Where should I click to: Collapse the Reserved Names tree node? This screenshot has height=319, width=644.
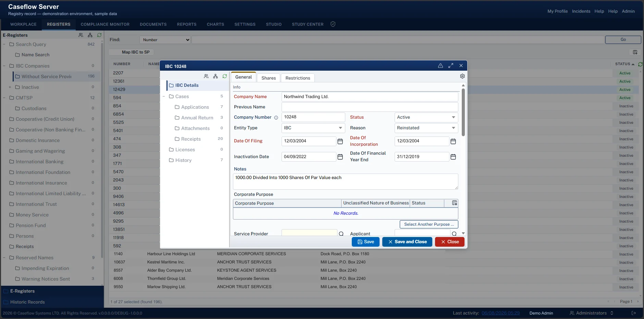[x=4, y=258]
